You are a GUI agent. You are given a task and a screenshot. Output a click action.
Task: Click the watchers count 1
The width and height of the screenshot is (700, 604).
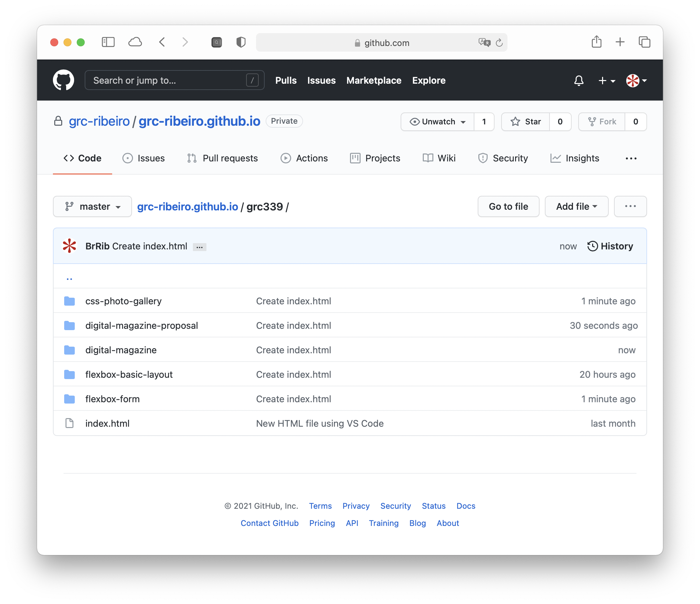484,122
